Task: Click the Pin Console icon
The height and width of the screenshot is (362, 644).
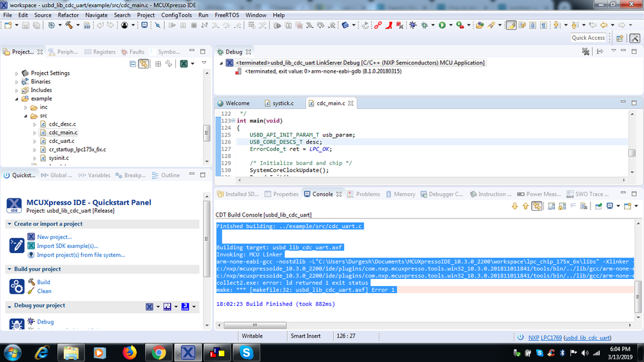Action: (598, 206)
